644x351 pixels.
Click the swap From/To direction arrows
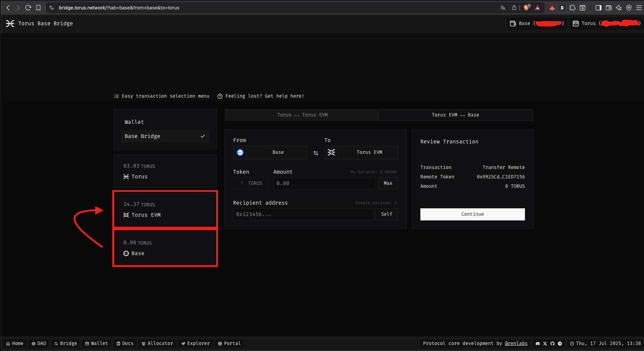315,153
